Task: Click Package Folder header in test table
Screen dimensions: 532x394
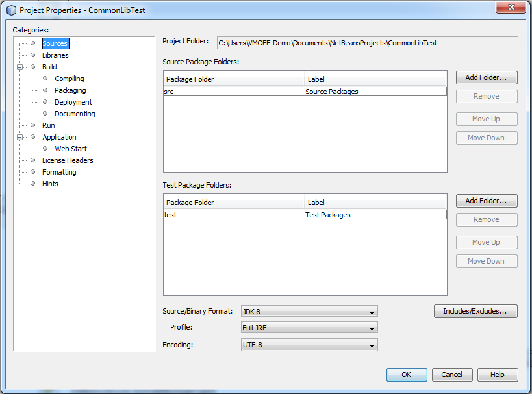Action: (x=234, y=203)
